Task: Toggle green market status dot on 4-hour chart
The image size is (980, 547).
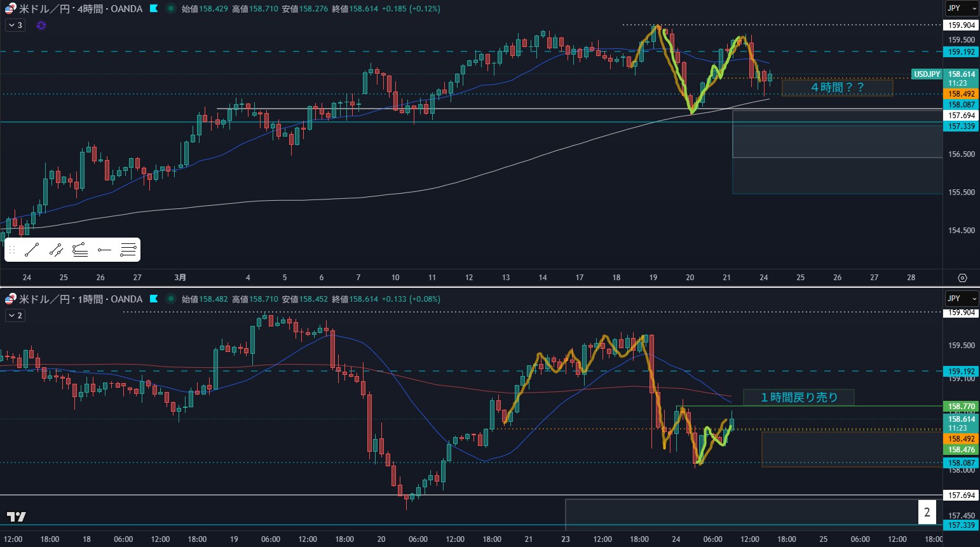Action: [x=170, y=9]
